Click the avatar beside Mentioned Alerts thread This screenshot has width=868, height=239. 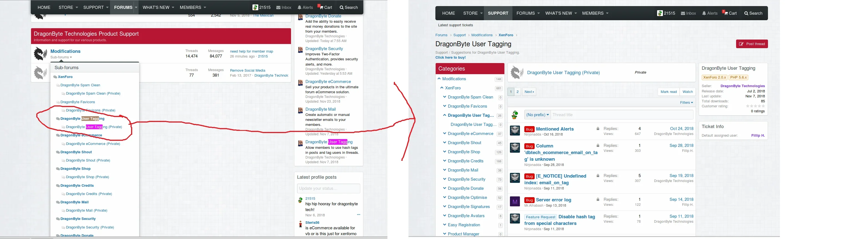tap(515, 131)
